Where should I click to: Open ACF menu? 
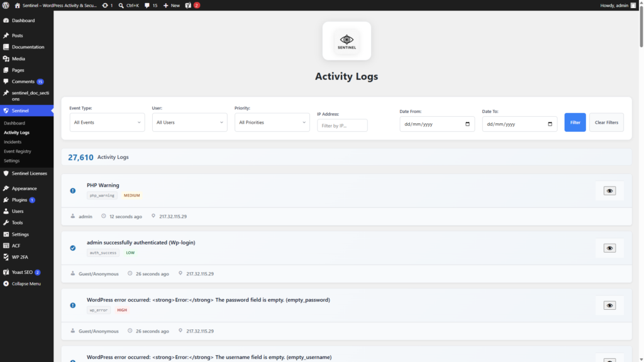[x=16, y=246]
